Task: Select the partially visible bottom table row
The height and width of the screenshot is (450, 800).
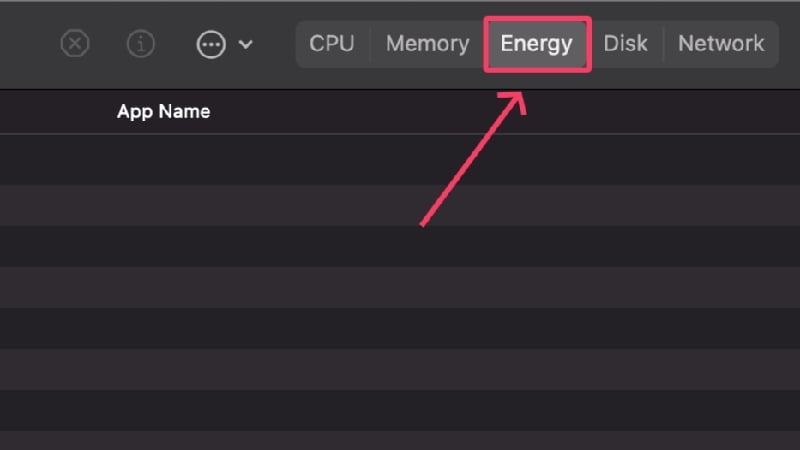Action: tap(400, 441)
